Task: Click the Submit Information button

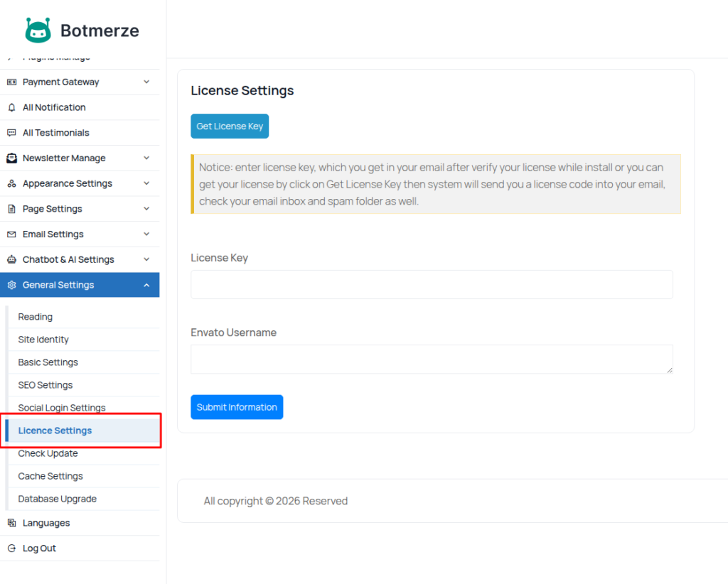Action: click(237, 407)
